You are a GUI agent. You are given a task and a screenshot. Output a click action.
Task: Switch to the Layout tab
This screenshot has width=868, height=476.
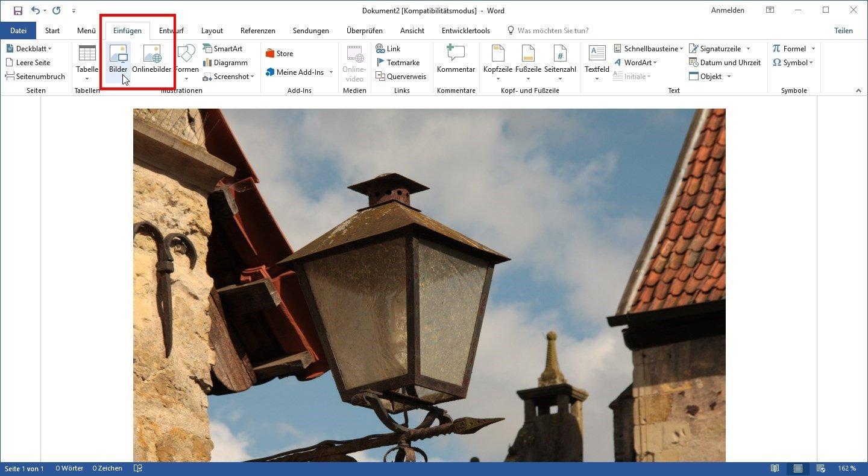pyautogui.click(x=212, y=31)
